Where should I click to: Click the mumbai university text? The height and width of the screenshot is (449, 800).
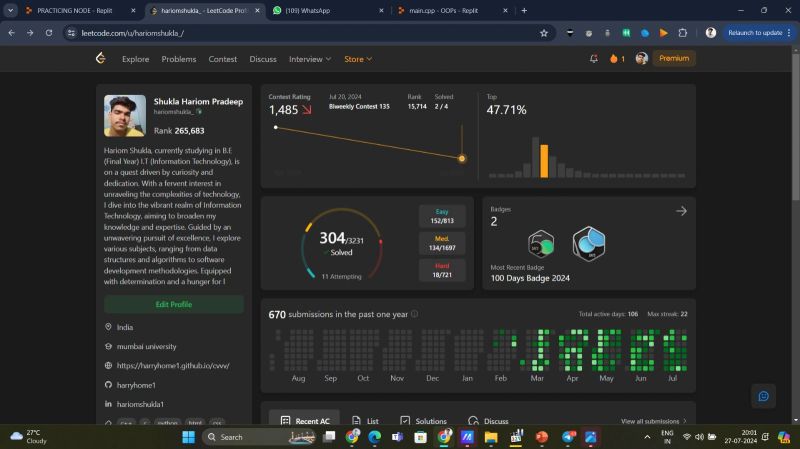click(x=146, y=346)
